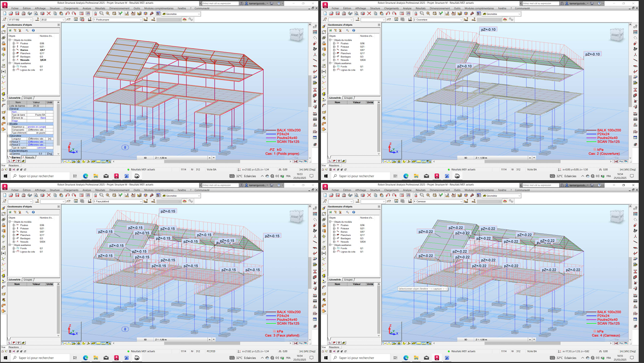Click Mail icon in top-right taskbar

pyautogui.click(x=427, y=176)
